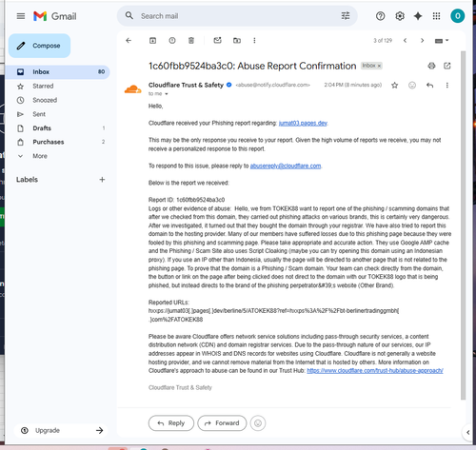
Task: Remove the Inbox label from subject
Action: 379,66
